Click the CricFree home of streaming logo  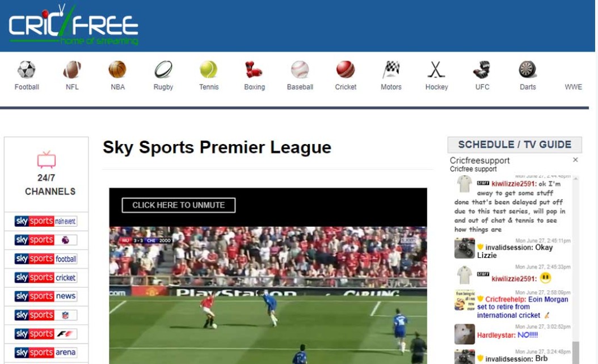coord(73,25)
